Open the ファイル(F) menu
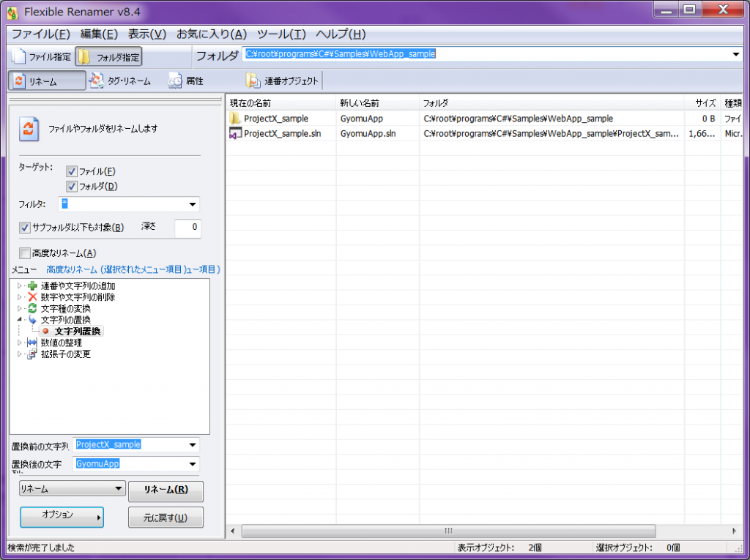Image resolution: width=750 pixels, height=560 pixels. [41, 34]
